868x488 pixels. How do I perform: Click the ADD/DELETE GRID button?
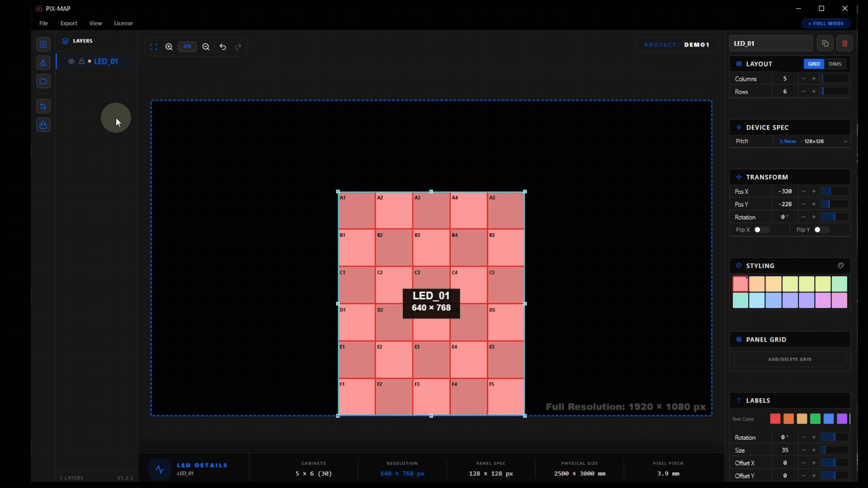click(x=789, y=360)
